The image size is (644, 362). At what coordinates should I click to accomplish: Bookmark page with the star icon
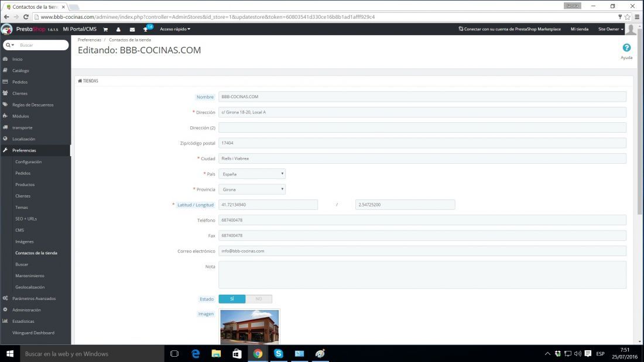628,17
